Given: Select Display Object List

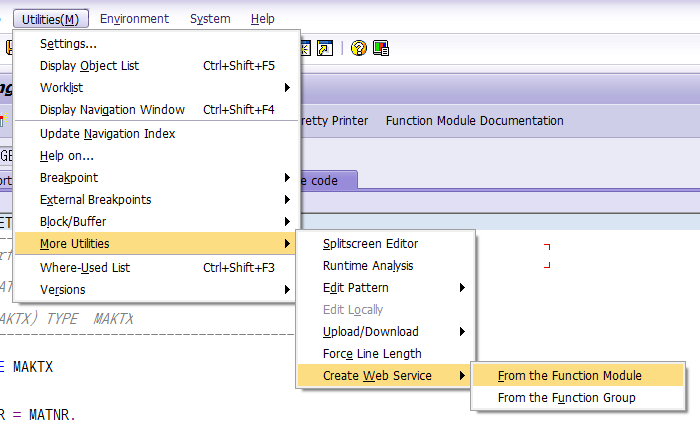Looking at the screenshot, I should tap(156, 66).
